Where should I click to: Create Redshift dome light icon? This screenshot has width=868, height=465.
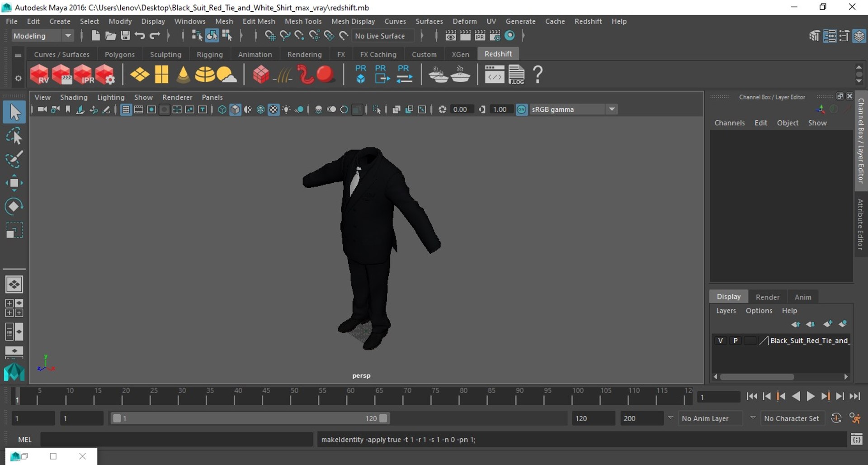205,75
